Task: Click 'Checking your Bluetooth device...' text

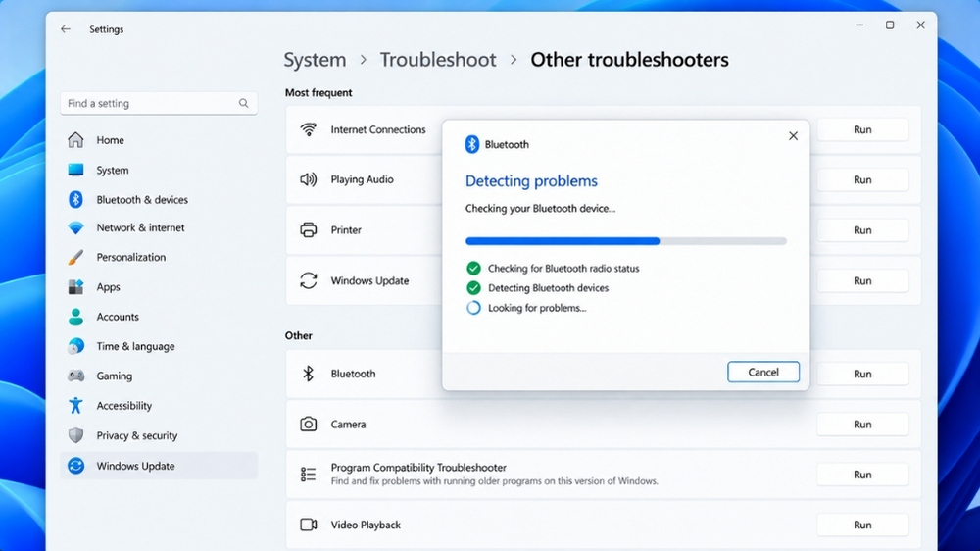Action: [540, 208]
